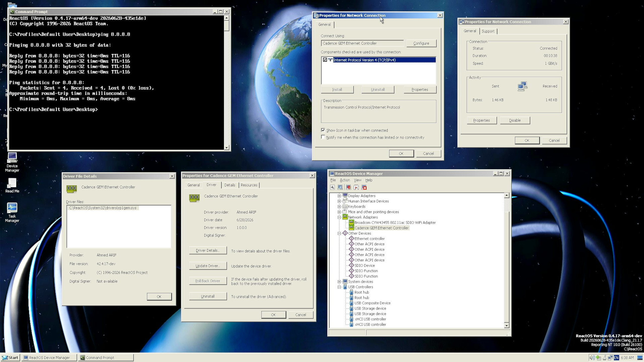
Task: Click the show desktop icon in taskbar corner
Action: pos(640,357)
